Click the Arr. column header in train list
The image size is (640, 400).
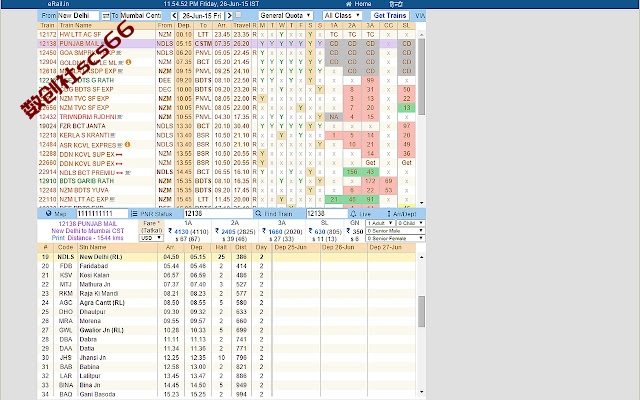pos(222,25)
